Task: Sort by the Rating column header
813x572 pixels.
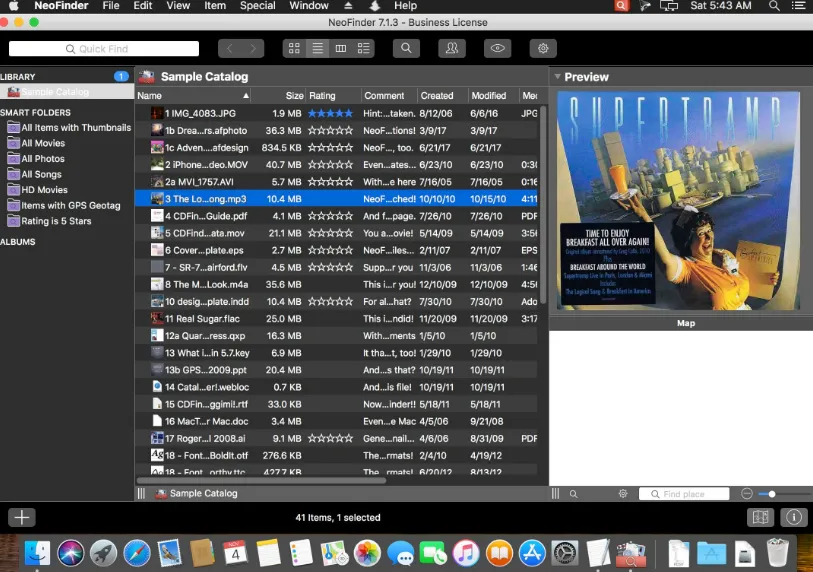Action: (333, 95)
